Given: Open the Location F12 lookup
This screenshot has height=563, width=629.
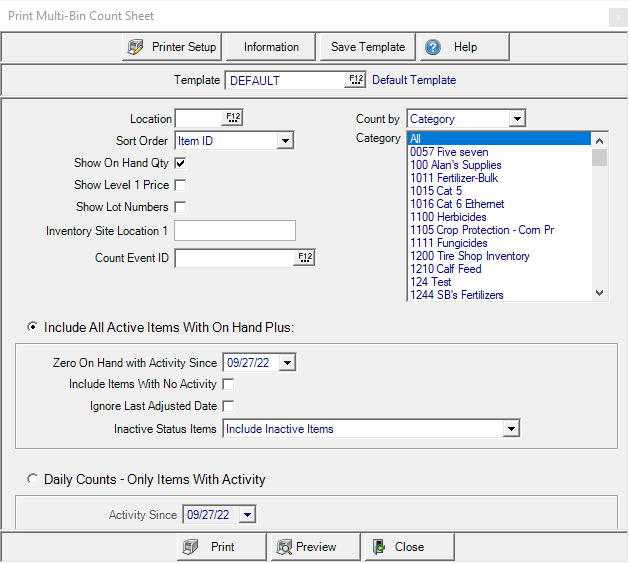Looking at the screenshot, I should point(234,119).
